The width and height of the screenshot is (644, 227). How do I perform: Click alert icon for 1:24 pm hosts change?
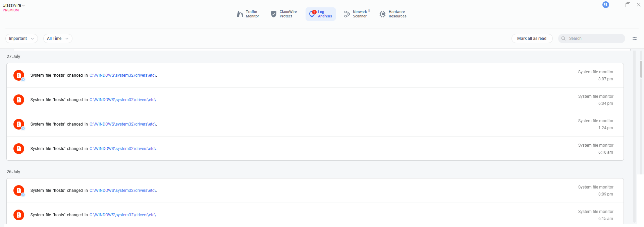coord(19,124)
